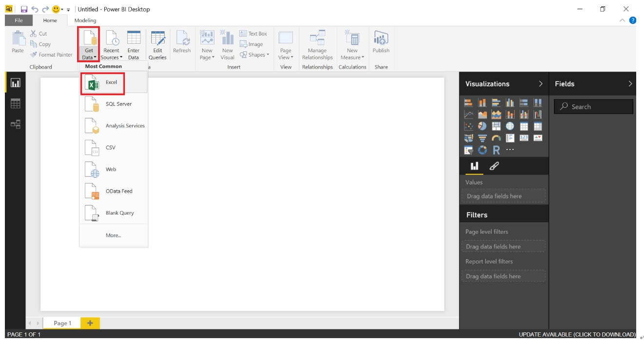The height and width of the screenshot is (343, 644).
Task: Select the KPI visual
Action: pyautogui.click(x=538, y=138)
